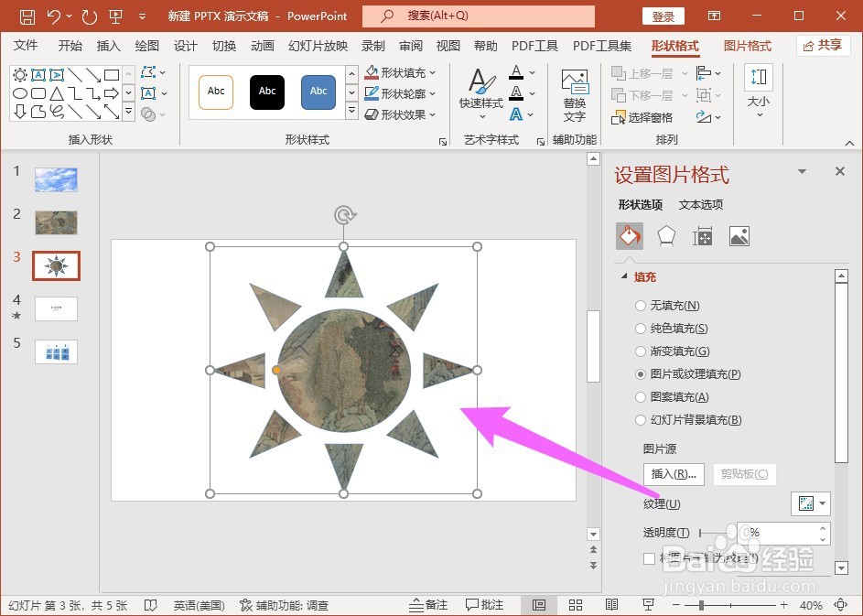Image resolution: width=863 pixels, height=616 pixels.
Task: Open the Design (设计) ribbon tab
Action: (x=186, y=46)
